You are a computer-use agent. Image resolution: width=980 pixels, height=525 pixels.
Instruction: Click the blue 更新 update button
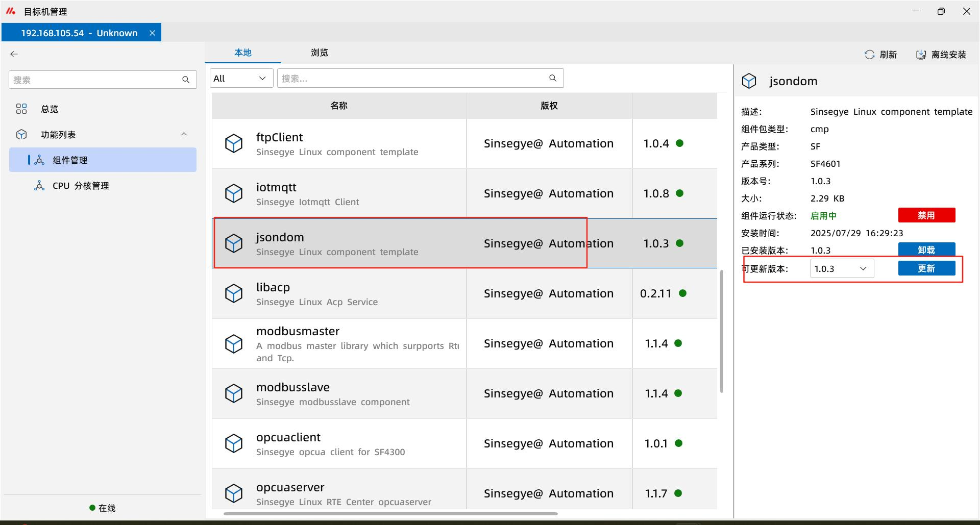[x=926, y=269]
